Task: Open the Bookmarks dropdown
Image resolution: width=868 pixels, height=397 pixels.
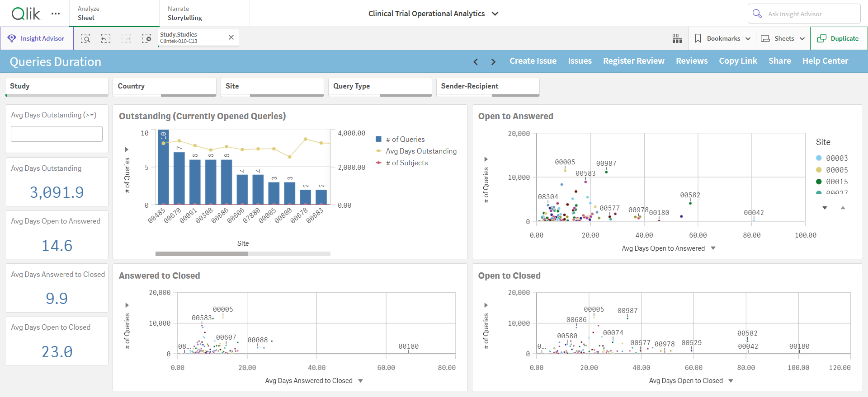Action: point(722,38)
